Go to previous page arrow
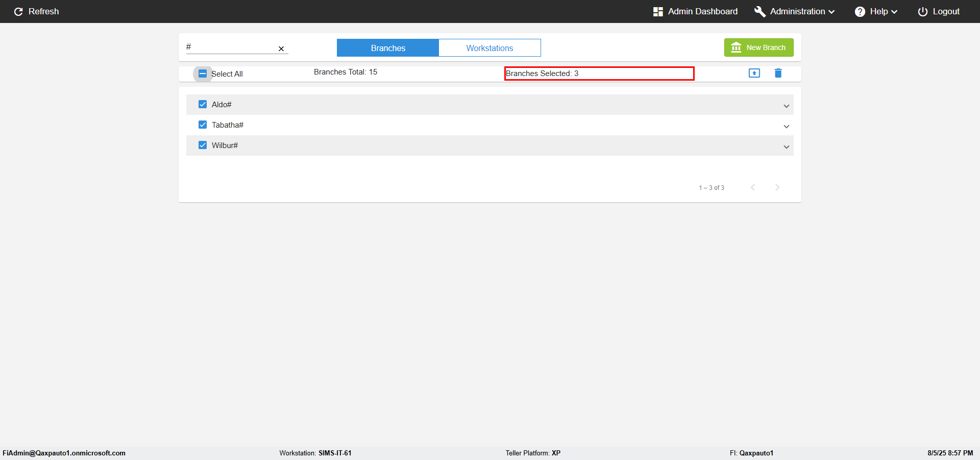 click(753, 187)
